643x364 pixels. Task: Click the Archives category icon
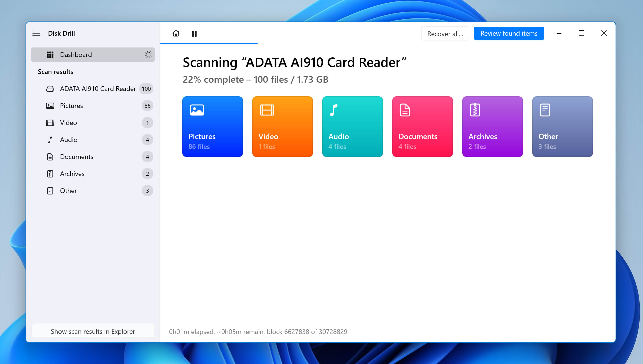(x=475, y=110)
